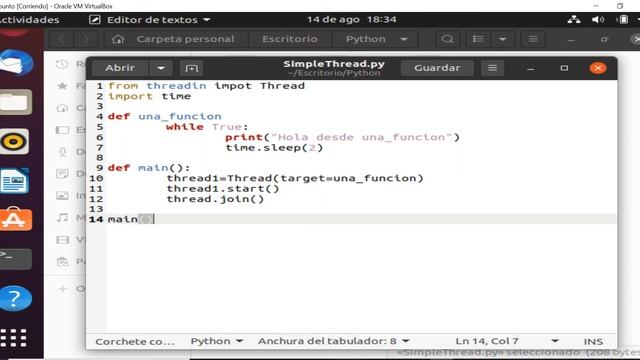Go forward in the Files window

click(86, 39)
